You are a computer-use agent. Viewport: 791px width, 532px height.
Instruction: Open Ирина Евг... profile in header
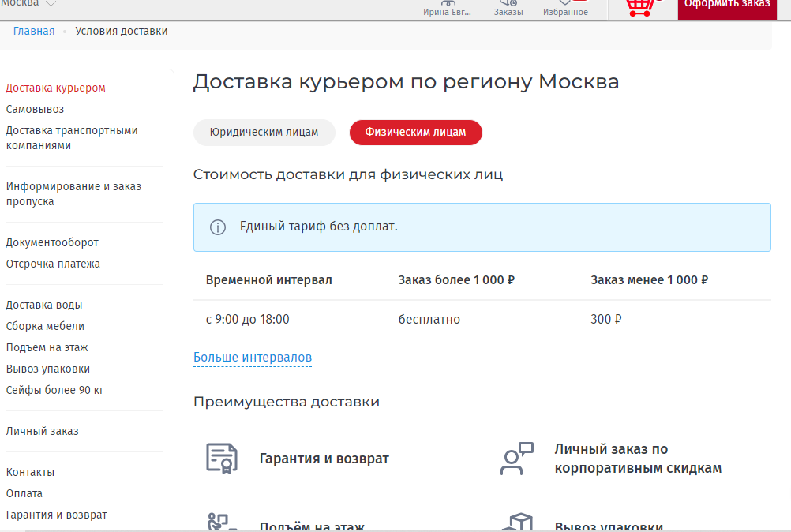pyautogui.click(x=447, y=8)
